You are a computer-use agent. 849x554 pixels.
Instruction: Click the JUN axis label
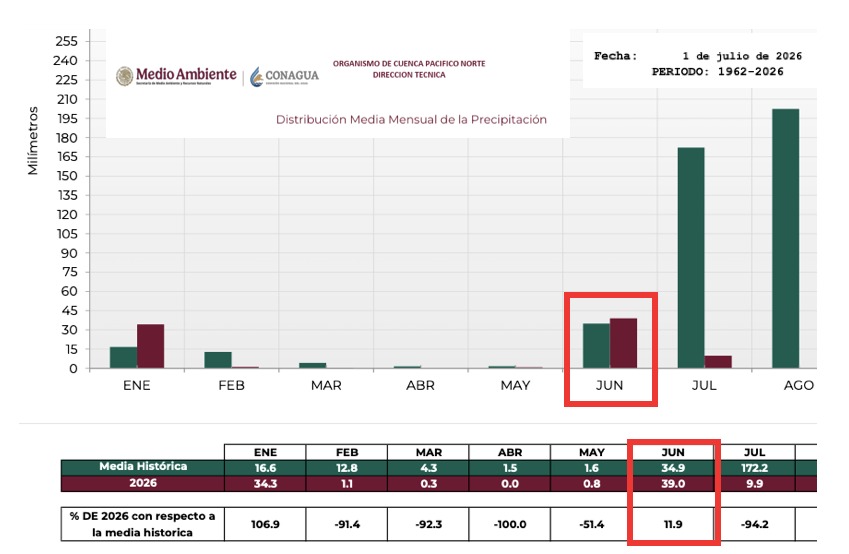coord(610,385)
